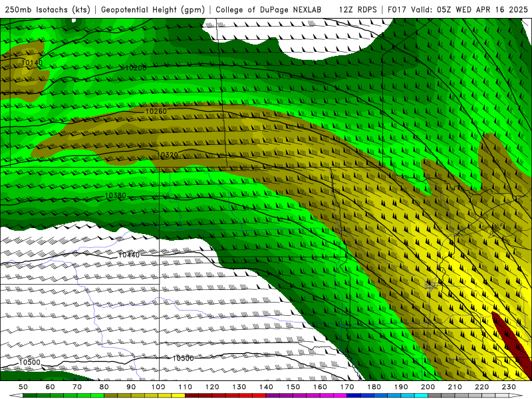
Task: Click the 140 legend label
Action: tap(266, 387)
